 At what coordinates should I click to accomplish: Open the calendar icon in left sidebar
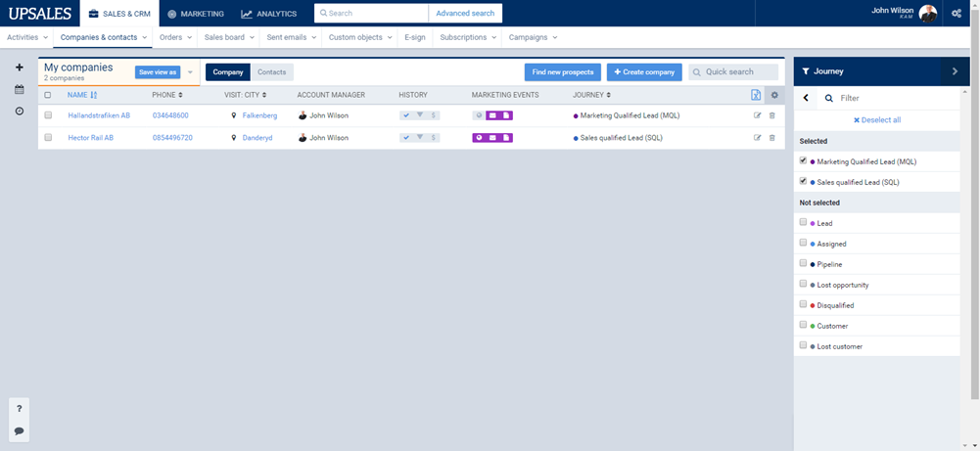(20, 89)
